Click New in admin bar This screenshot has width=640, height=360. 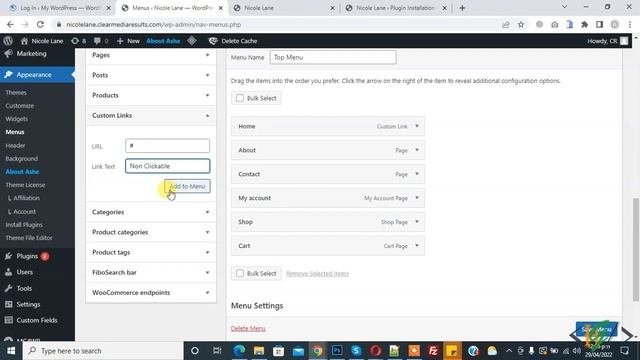pos(128,41)
